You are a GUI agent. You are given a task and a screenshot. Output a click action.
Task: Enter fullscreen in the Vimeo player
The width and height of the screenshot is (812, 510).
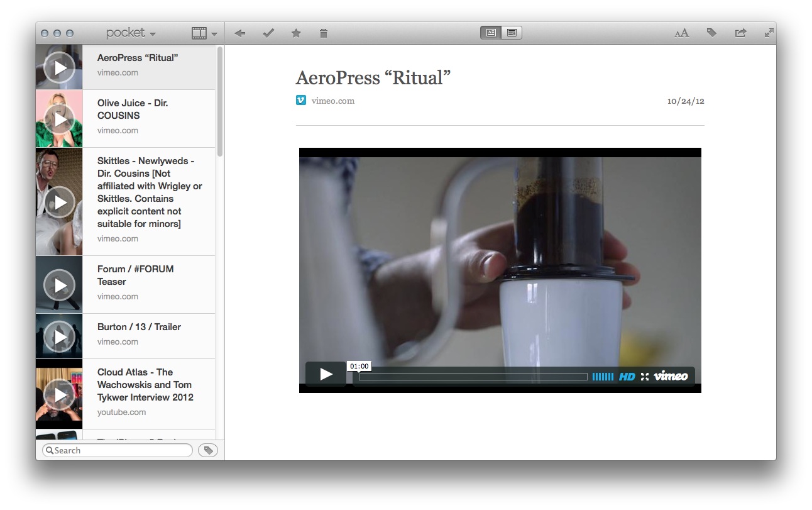pos(645,377)
